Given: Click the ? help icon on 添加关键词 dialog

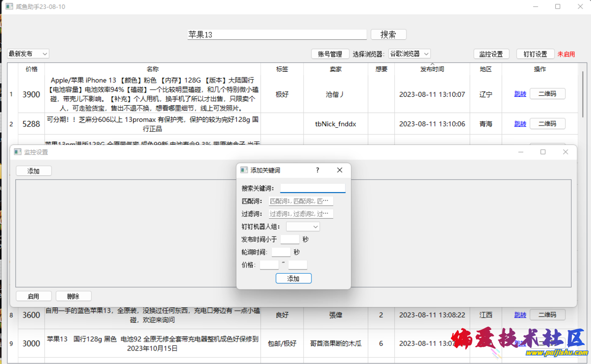Looking at the screenshot, I should coord(317,170).
